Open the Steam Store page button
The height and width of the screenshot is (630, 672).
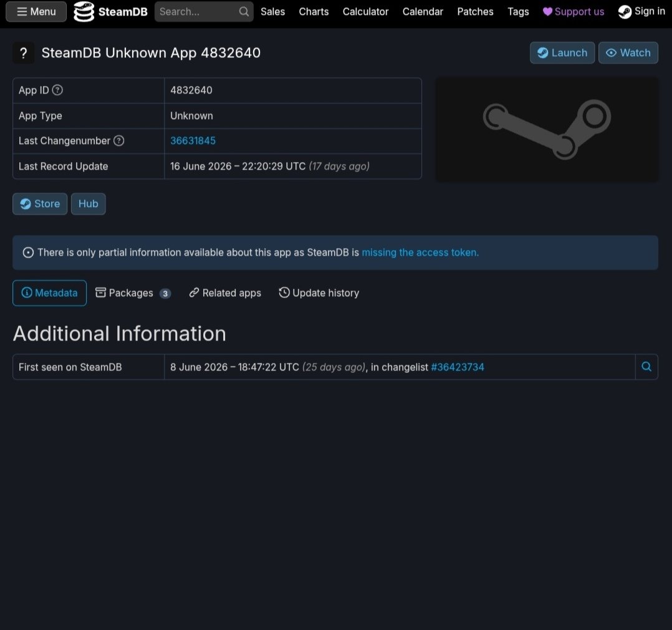pyautogui.click(x=40, y=204)
